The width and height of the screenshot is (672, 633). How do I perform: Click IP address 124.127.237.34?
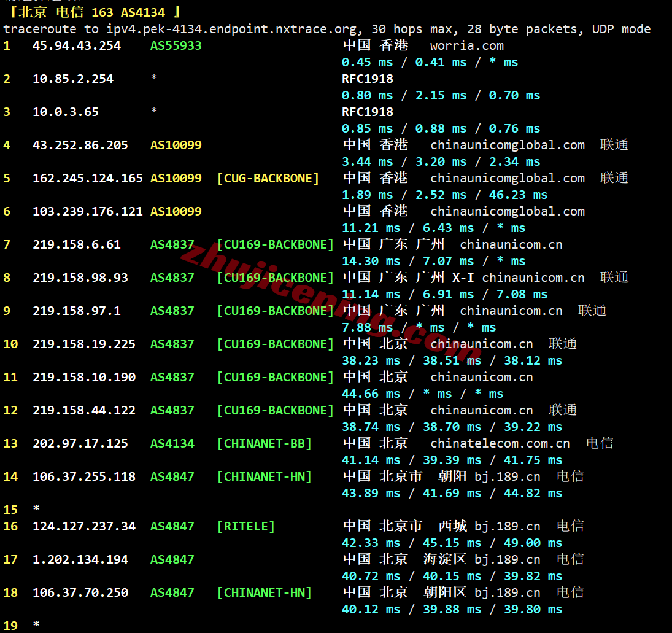[x=84, y=526]
